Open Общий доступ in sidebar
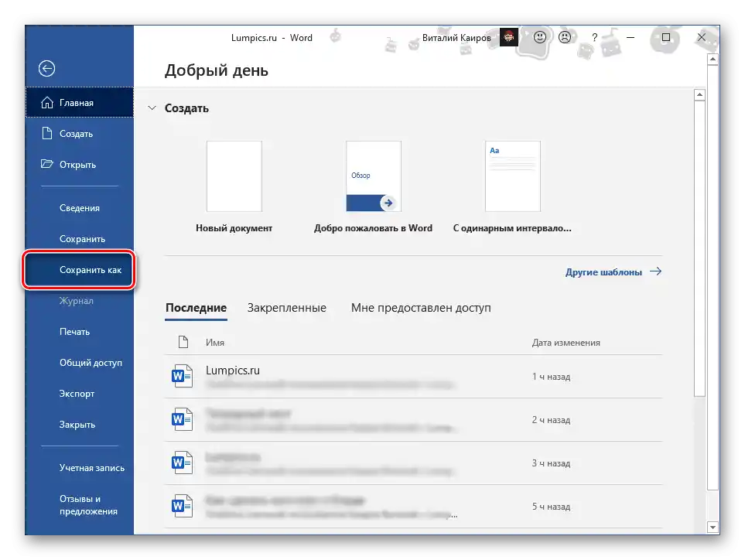This screenshot has width=745, height=560. pyautogui.click(x=80, y=363)
